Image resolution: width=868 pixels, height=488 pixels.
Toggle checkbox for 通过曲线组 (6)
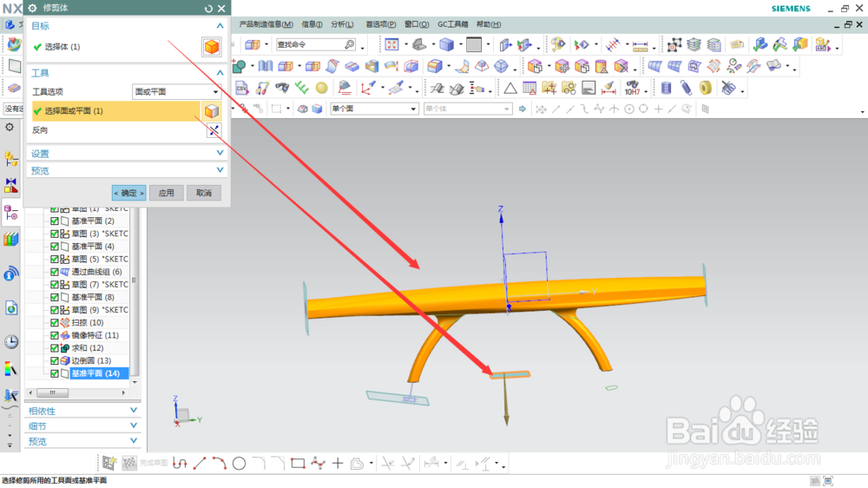[54, 272]
